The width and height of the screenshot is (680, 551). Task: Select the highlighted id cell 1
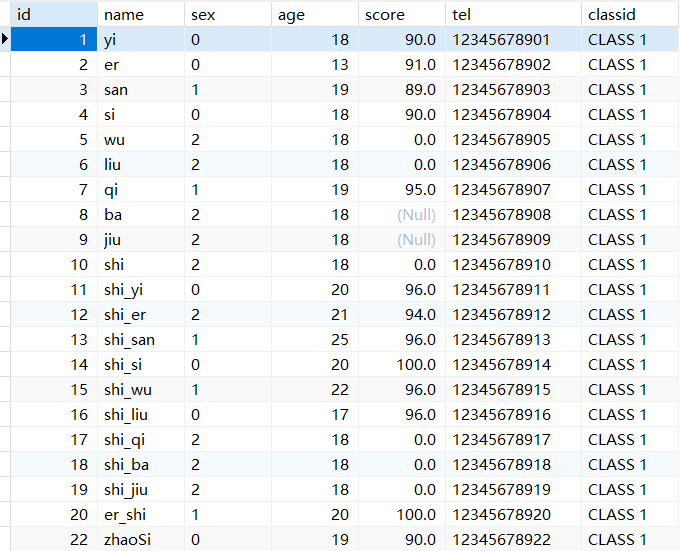click(x=54, y=39)
